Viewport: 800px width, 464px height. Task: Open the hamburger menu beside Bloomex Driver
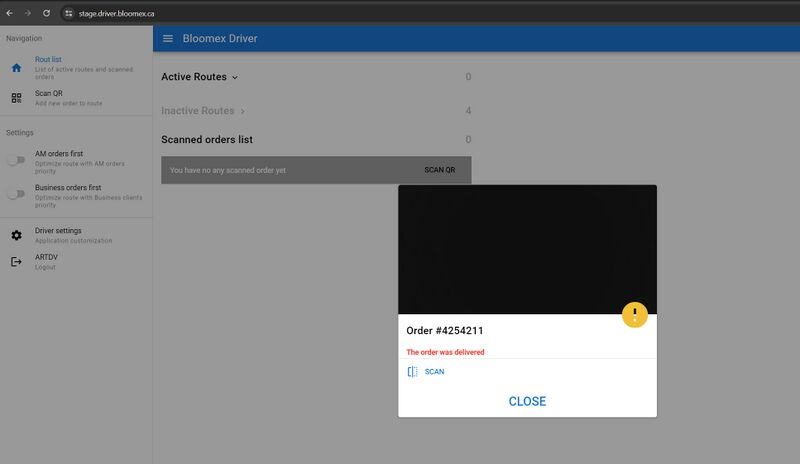coord(168,39)
